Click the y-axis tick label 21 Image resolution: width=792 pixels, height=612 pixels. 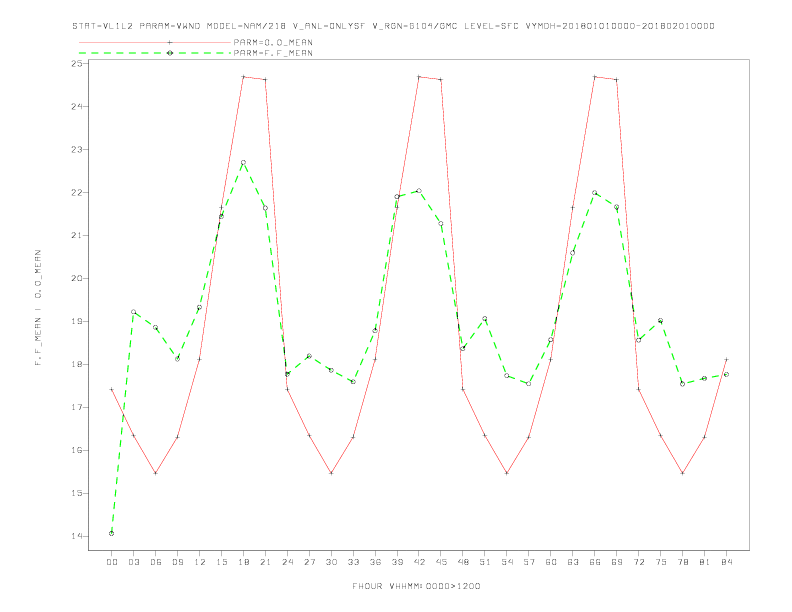click(x=77, y=235)
